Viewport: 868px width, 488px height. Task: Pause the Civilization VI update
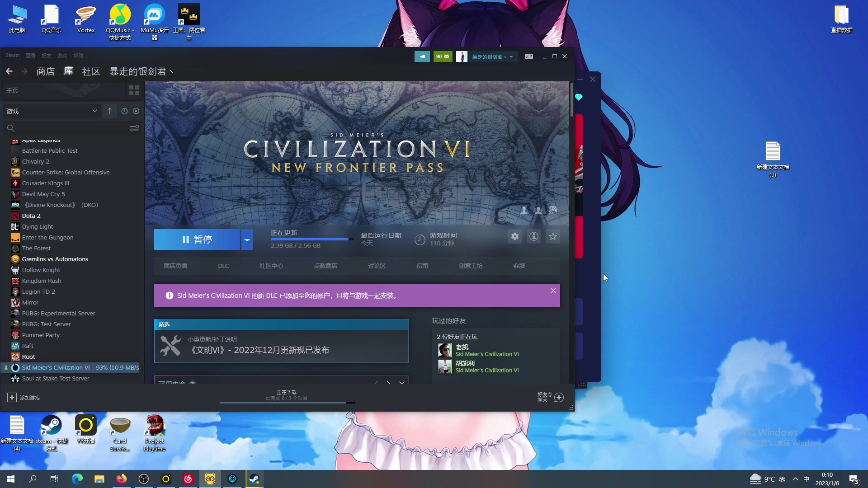(x=197, y=239)
